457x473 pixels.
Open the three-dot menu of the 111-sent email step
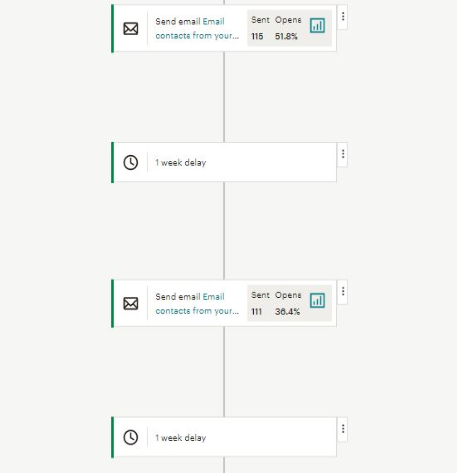(343, 292)
